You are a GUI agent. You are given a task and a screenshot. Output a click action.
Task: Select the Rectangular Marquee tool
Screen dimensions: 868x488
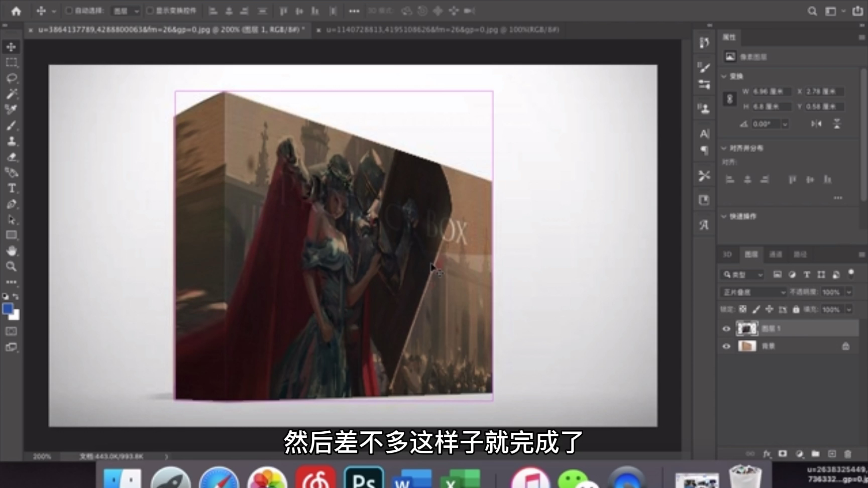[x=11, y=62]
